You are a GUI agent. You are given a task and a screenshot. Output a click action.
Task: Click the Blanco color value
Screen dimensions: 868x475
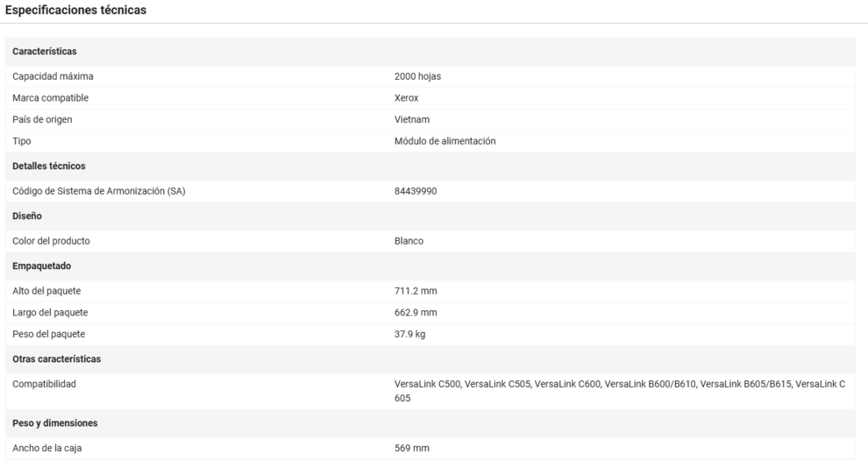[409, 241]
